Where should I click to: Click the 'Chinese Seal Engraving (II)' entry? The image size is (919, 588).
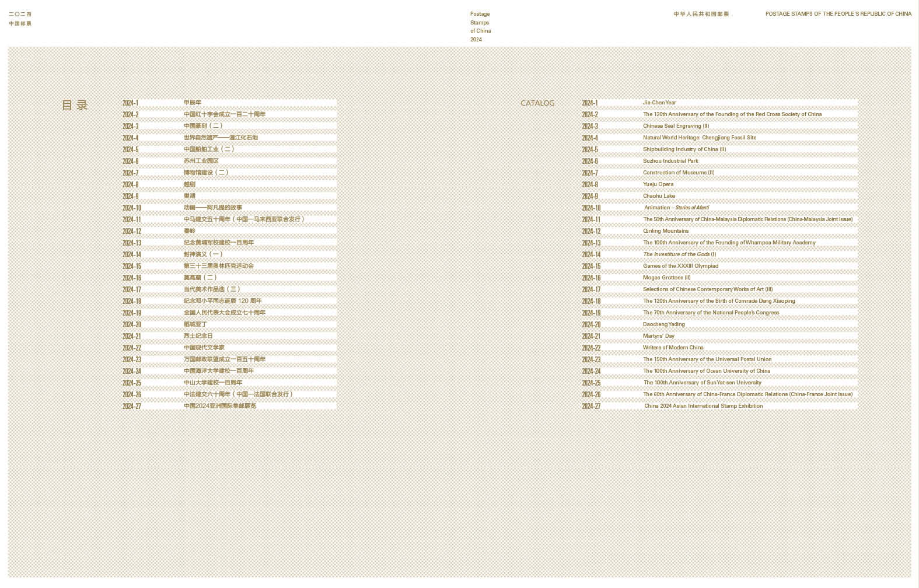pos(676,126)
